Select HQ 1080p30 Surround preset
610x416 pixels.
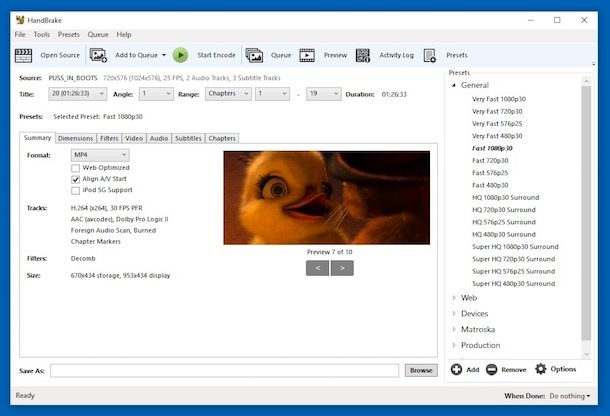tap(506, 198)
